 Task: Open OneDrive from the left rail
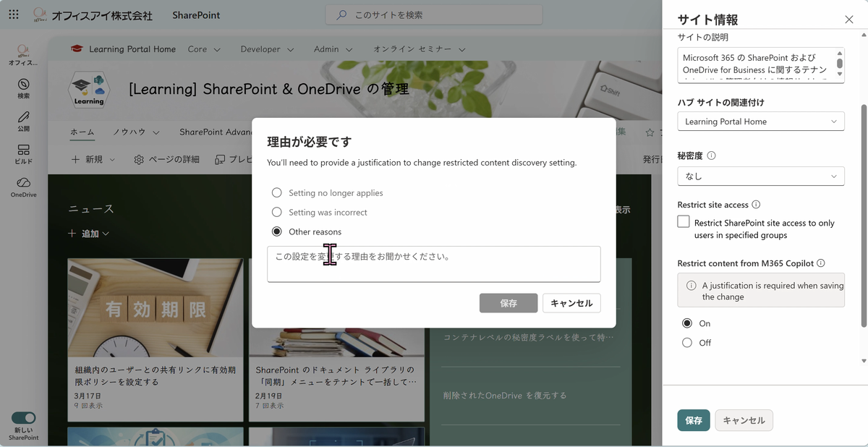[x=23, y=183]
